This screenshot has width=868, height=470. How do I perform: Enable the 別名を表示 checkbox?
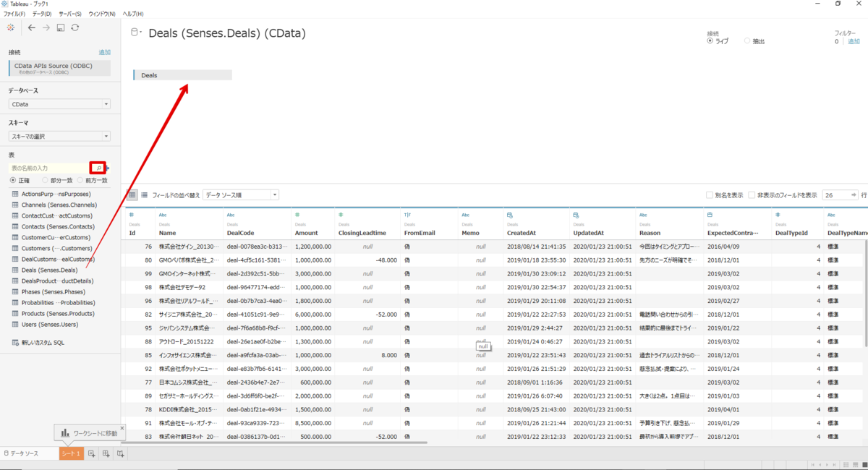[710, 195]
